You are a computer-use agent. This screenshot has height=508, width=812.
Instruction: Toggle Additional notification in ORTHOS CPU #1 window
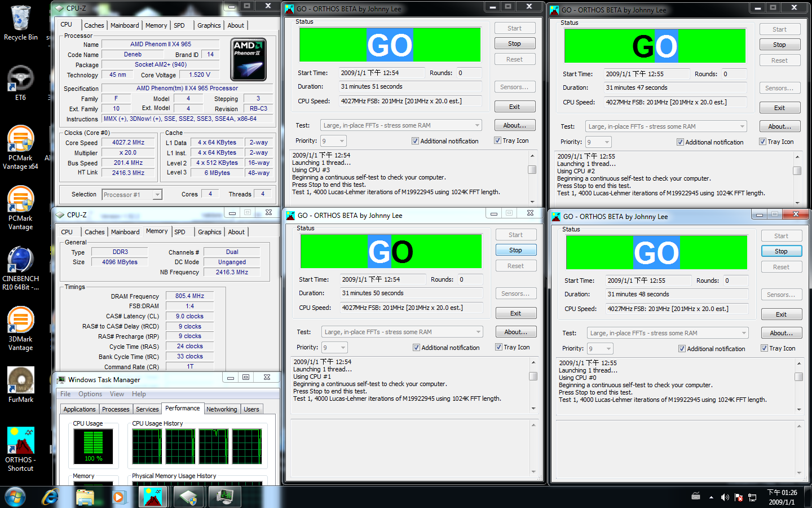(416, 348)
